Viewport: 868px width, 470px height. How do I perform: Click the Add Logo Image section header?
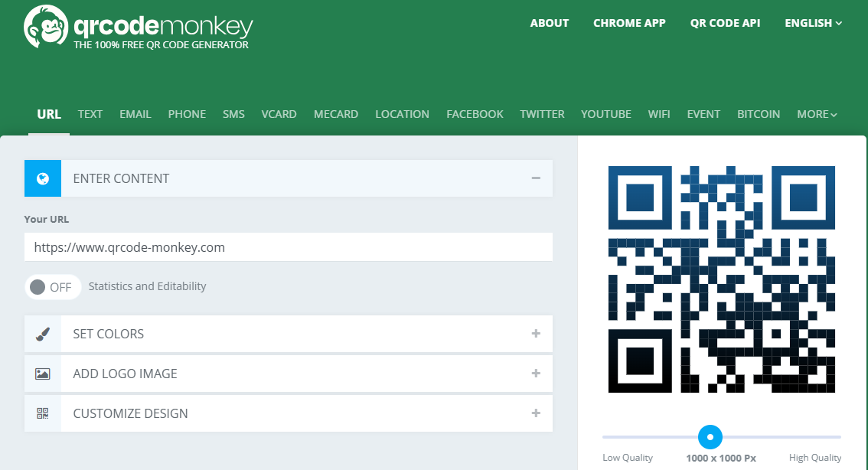click(289, 374)
